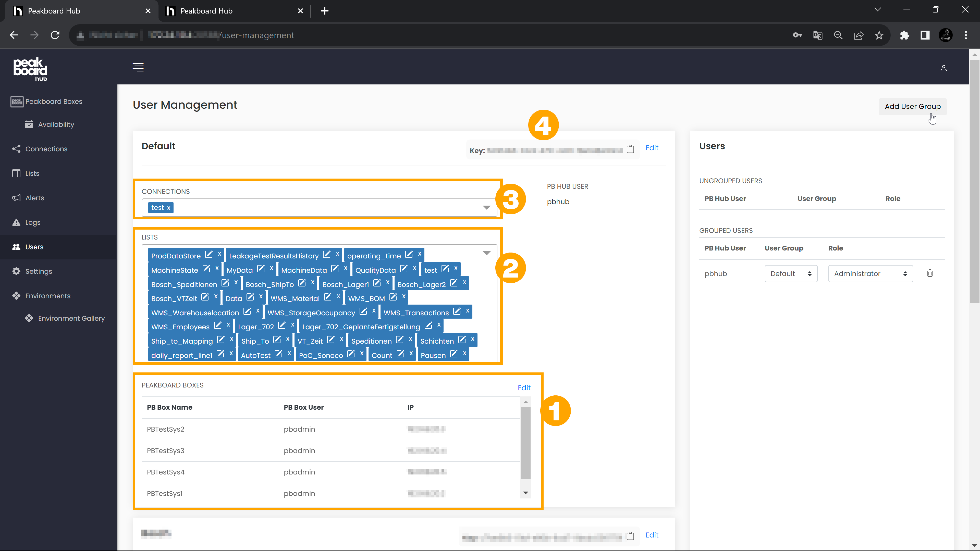Navigate to Connections section
Screen dimensions: 980x551
(46, 149)
